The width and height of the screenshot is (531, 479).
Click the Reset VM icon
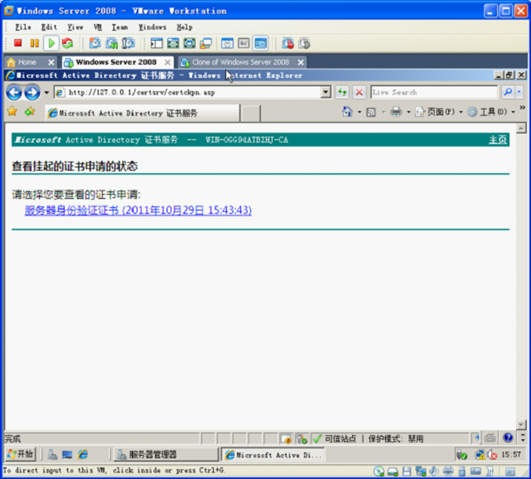67,43
